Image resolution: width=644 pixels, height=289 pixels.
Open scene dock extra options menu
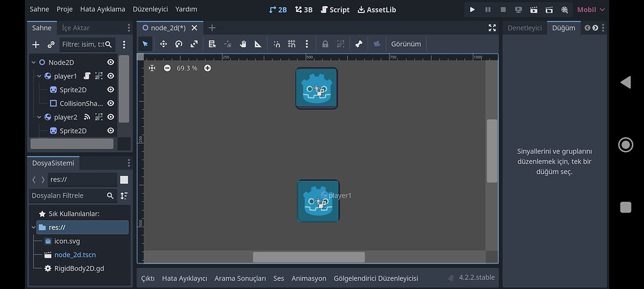(124, 45)
